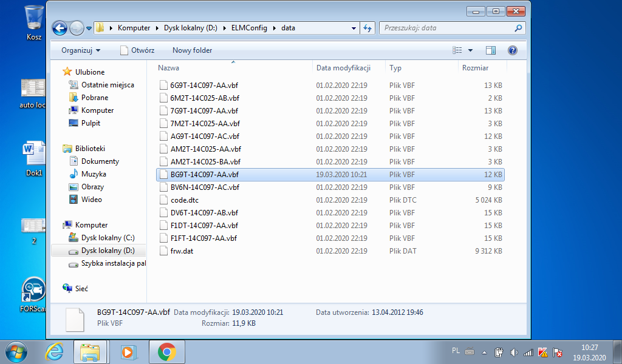
Task: Click the search magnifier icon
Action: click(x=518, y=28)
